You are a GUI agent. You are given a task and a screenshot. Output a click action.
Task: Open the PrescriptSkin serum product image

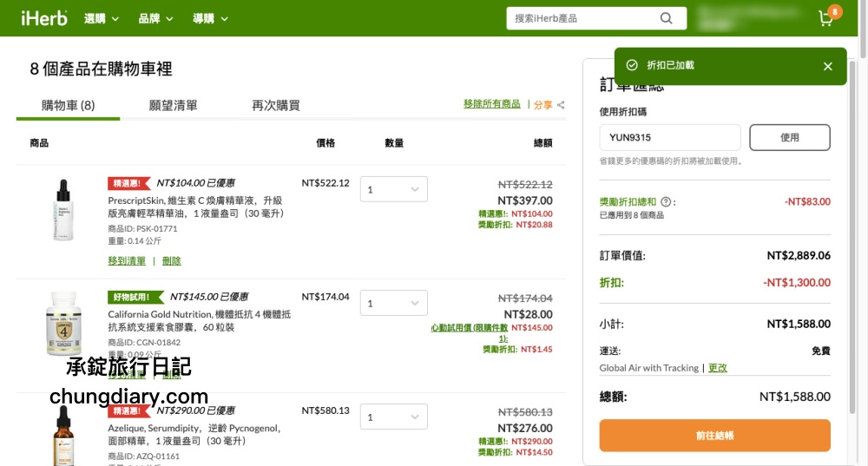coord(62,210)
